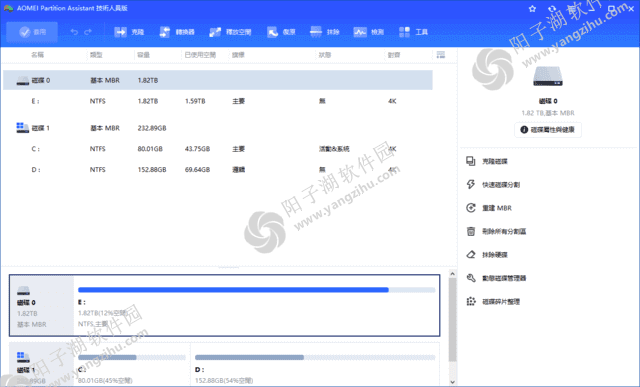640x387 pixels.
Task: Click the disk map vertical scrollbar thumb
Action: pos(452,320)
